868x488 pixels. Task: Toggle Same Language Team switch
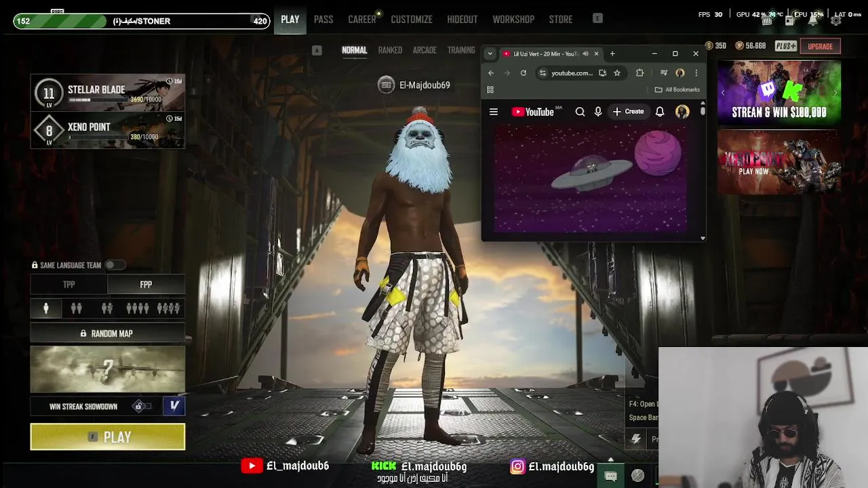click(x=115, y=265)
